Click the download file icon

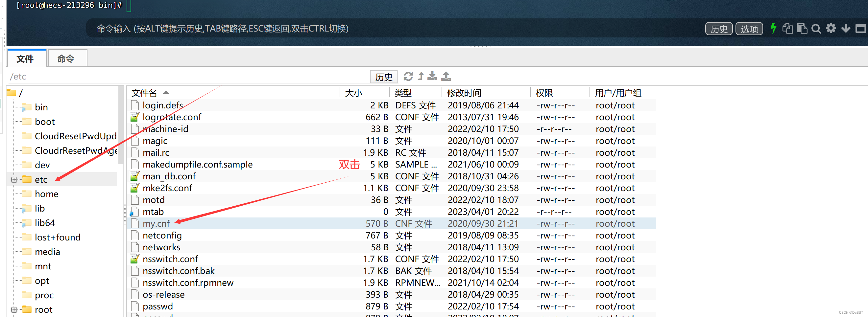[x=432, y=76]
